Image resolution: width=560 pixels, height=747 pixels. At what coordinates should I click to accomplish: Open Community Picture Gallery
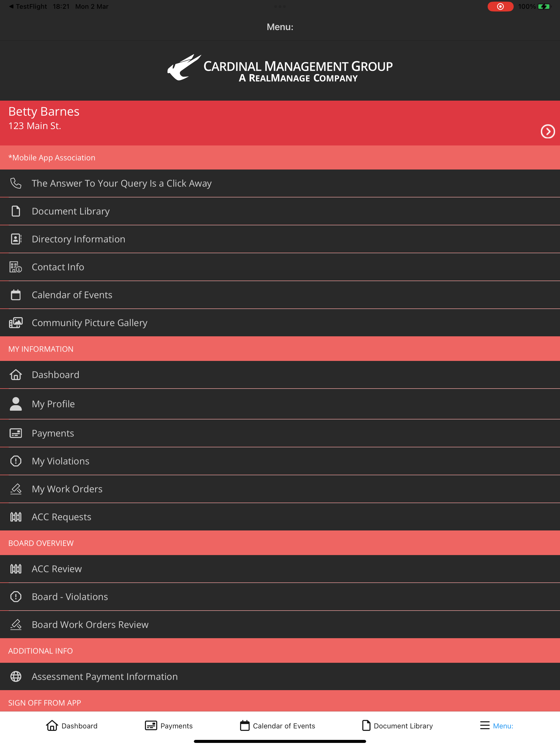tap(280, 323)
